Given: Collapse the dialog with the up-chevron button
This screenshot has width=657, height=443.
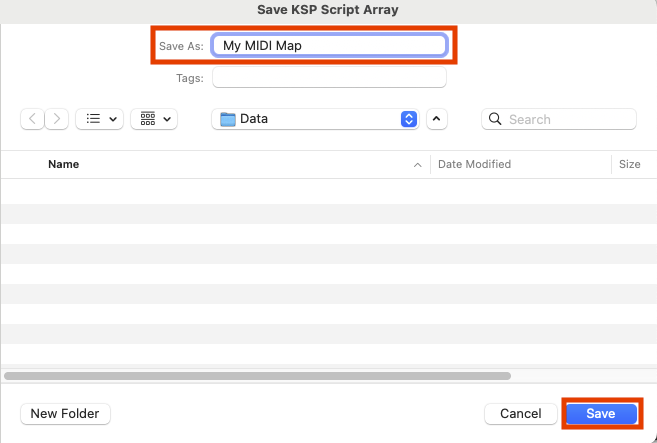Looking at the screenshot, I should [436, 119].
